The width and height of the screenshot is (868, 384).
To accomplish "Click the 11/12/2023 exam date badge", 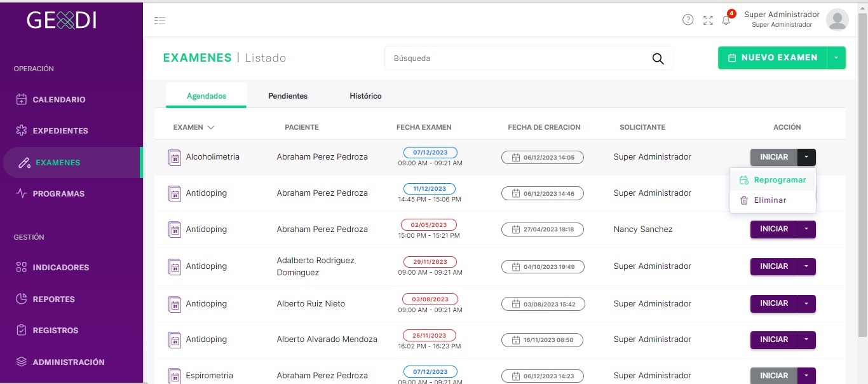I will [x=430, y=189].
